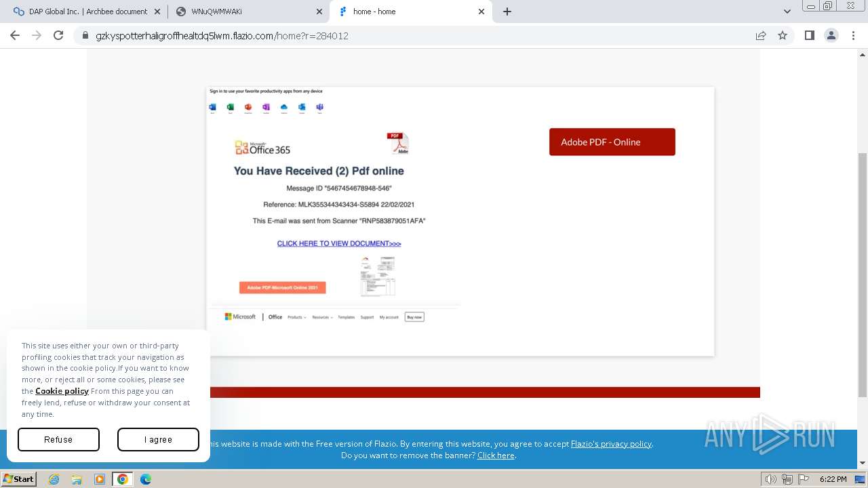Launch Internet Explorer from the taskbar

click(54, 479)
